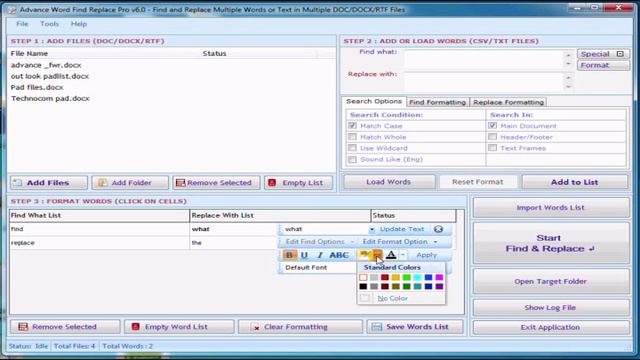This screenshot has width=640, height=360.
Task: Enable the Text Frames checkbox
Action: tap(493, 148)
